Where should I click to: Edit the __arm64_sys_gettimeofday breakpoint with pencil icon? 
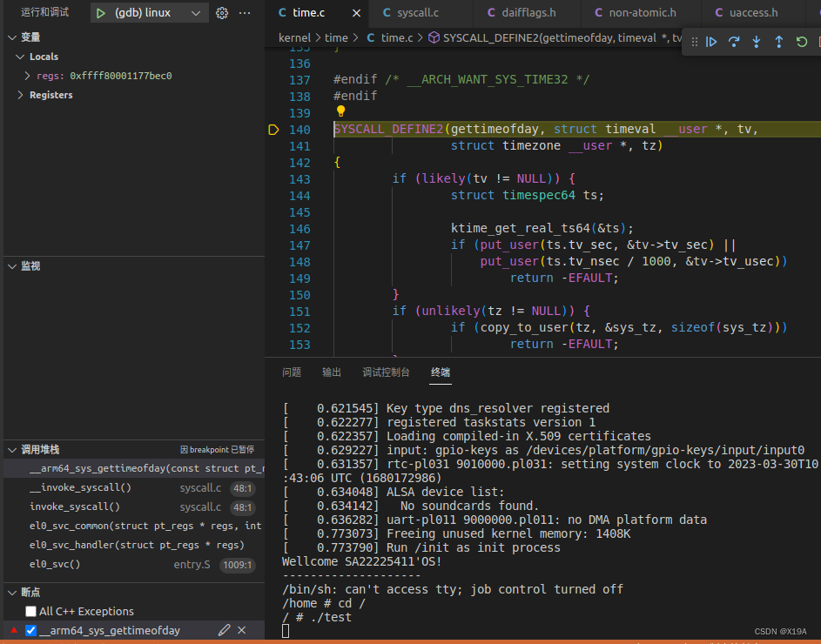click(x=224, y=630)
